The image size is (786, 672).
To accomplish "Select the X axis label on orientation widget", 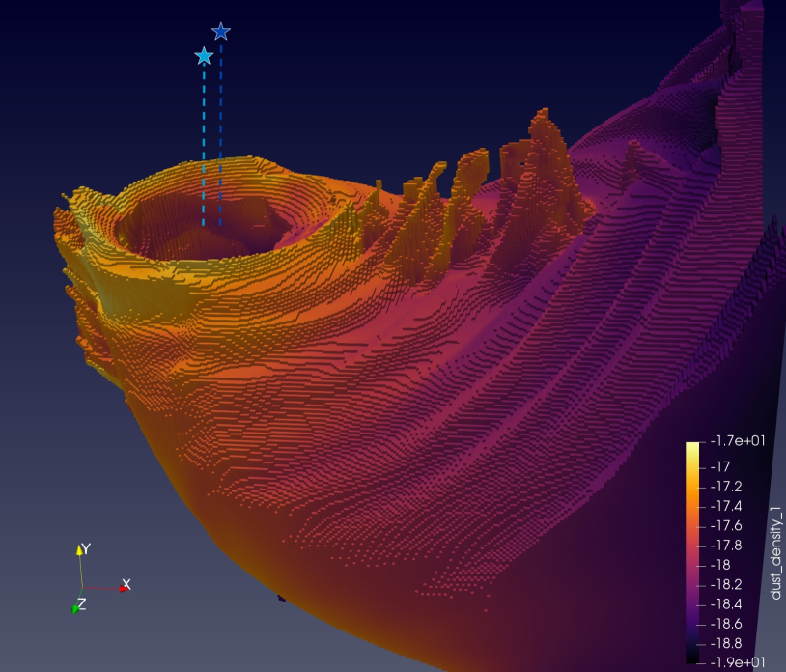I will (x=126, y=584).
